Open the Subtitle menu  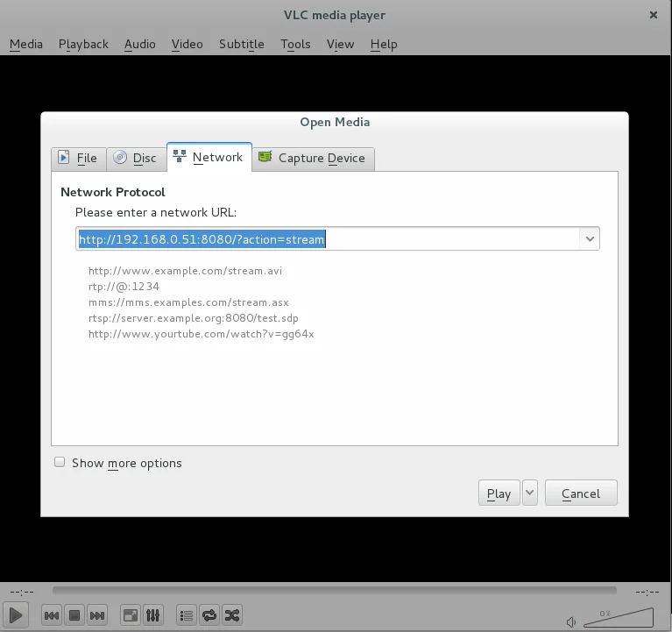[x=242, y=44]
